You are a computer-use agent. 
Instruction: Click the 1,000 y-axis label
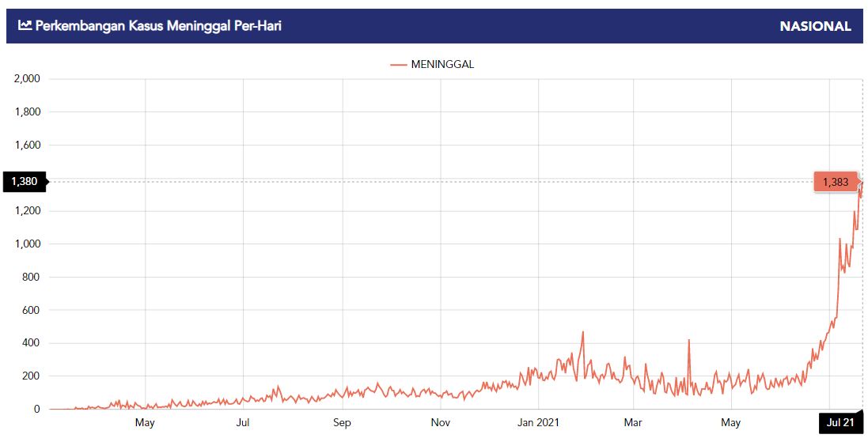[x=27, y=244]
